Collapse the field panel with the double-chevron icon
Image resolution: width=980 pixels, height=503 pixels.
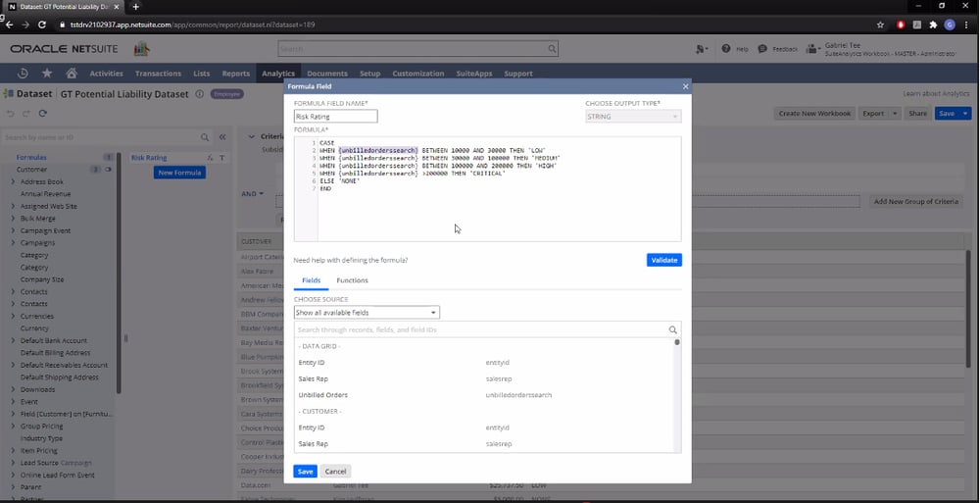[222, 137]
